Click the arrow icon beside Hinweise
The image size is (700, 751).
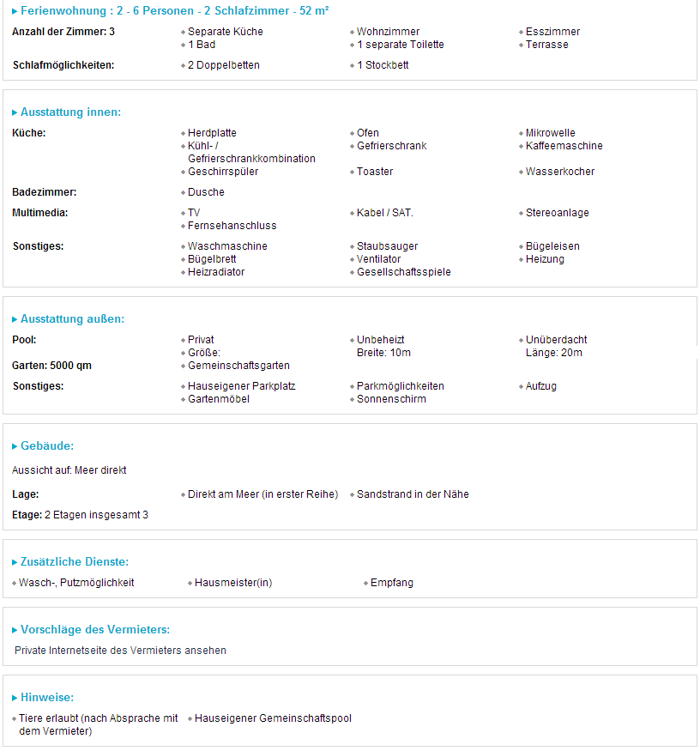point(15,698)
